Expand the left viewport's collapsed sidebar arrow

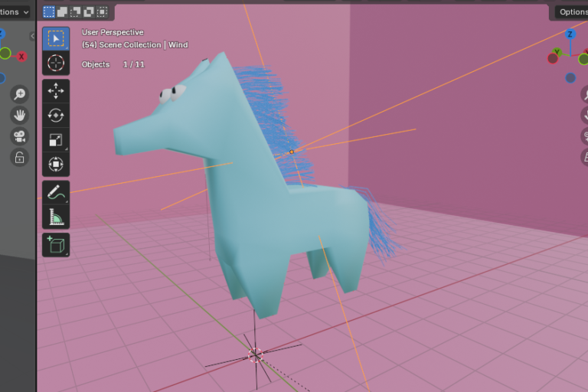click(33, 36)
